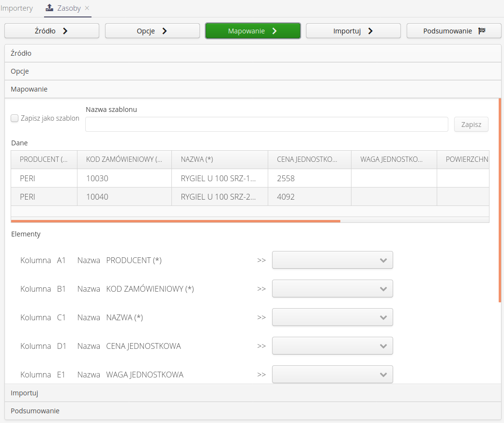This screenshot has width=504, height=423.
Task: Enable the Zapisz jako szablon checkbox
Action: click(x=15, y=118)
